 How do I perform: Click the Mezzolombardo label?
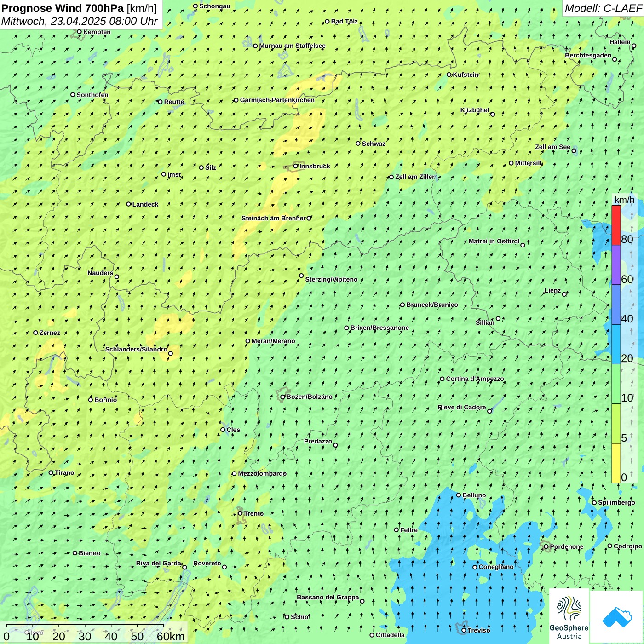(262, 473)
